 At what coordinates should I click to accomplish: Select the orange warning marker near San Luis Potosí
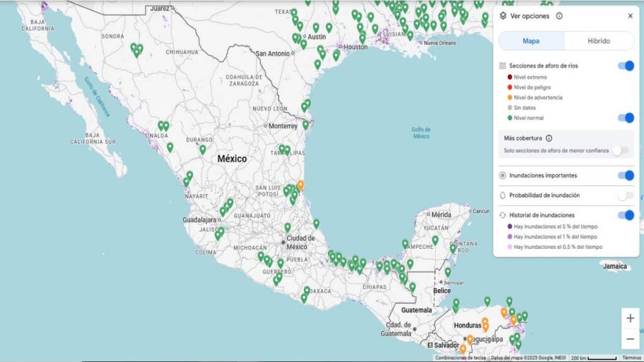pos(300,185)
